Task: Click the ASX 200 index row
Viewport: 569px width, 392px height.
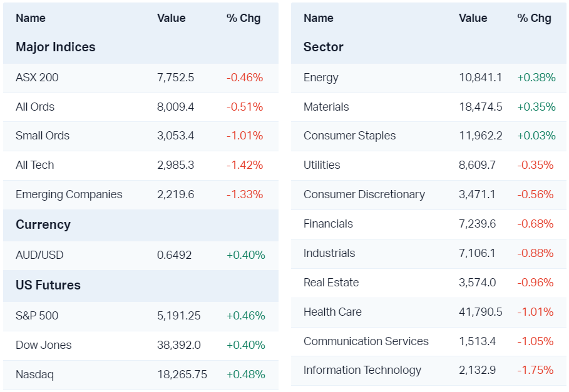Action: (x=37, y=78)
